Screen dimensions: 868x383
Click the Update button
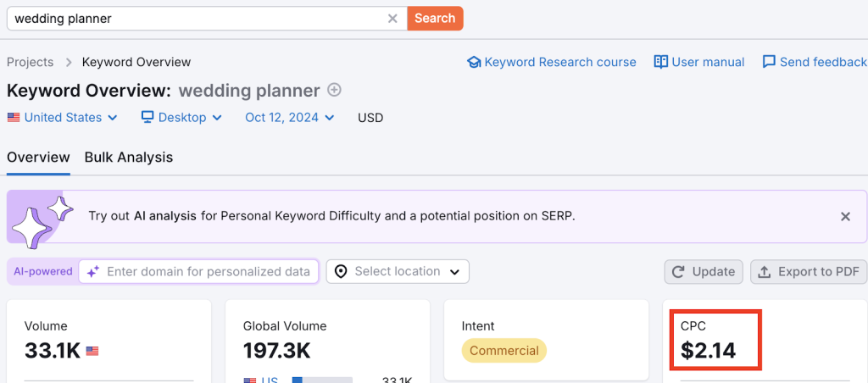coord(704,272)
